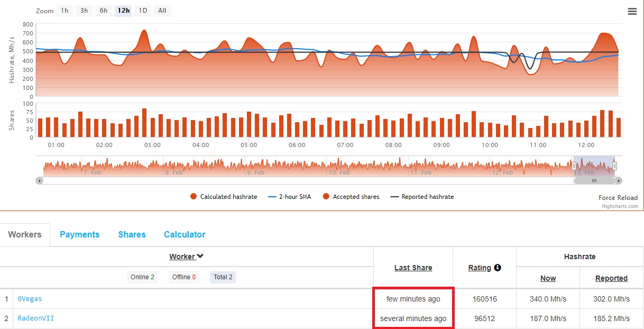This screenshot has width=644, height=329.
Task: Click the navigator left range handle
Action: tap(574, 166)
